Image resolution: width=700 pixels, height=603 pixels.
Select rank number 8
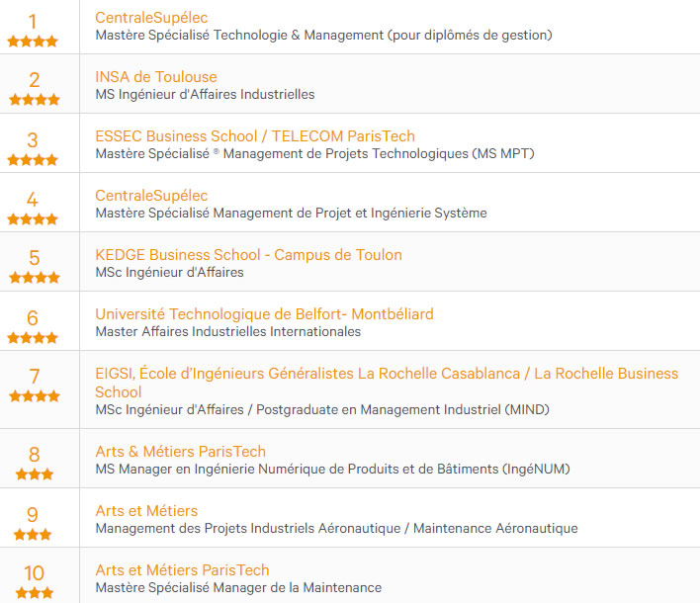click(35, 455)
